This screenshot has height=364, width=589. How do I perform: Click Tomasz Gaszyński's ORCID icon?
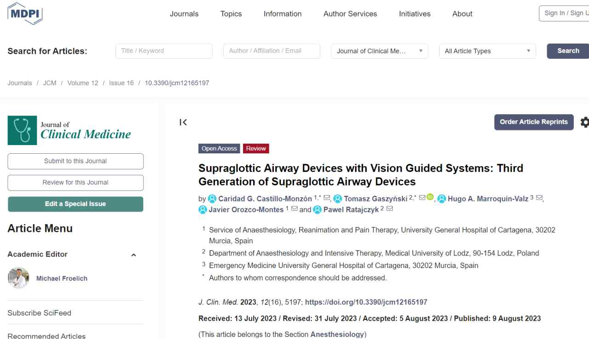click(430, 197)
